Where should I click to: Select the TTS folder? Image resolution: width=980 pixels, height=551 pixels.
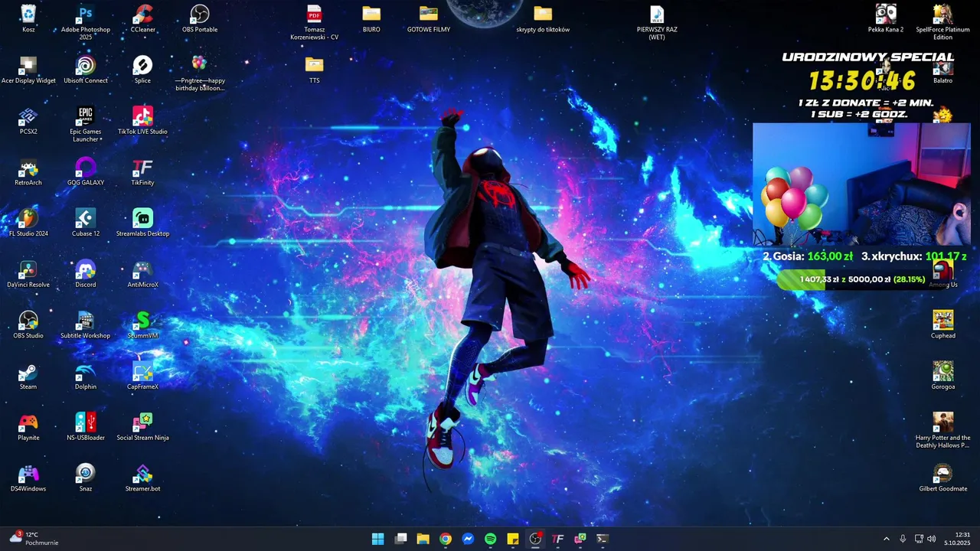coord(315,70)
